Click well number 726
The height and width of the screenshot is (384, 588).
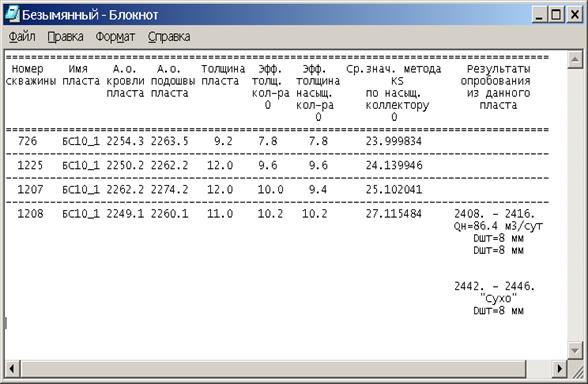click(x=27, y=141)
